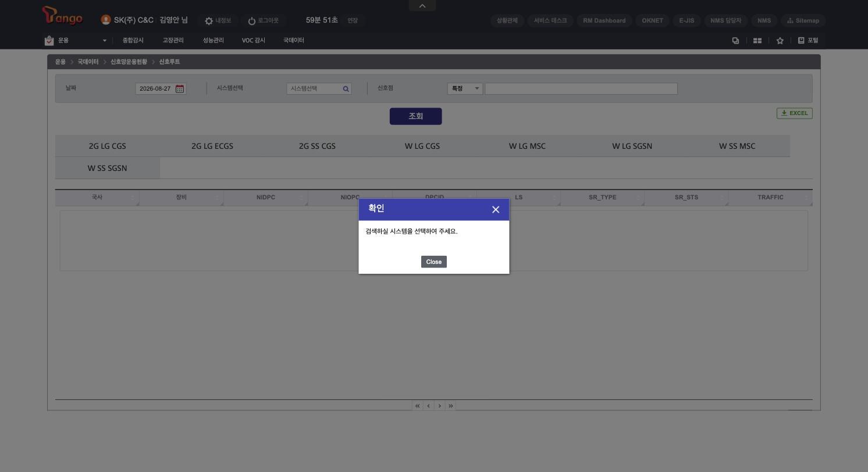Viewport: 868px width, 472px height.
Task: Click the grid layout view icon
Action: point(757,41)
